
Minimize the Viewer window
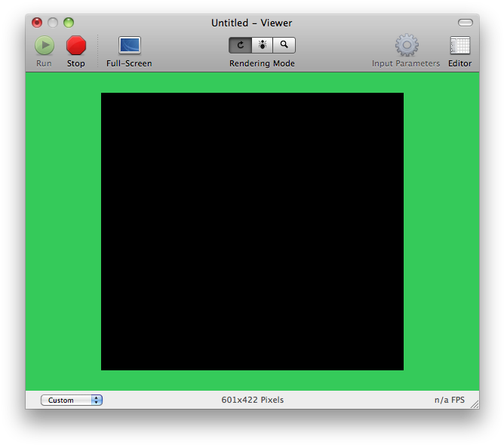(53, 23)
